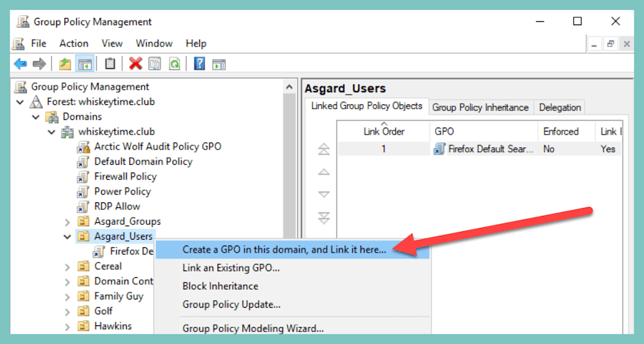
Task: Click the Domains folder icon in the tree
Action: [x=52, y=117]
